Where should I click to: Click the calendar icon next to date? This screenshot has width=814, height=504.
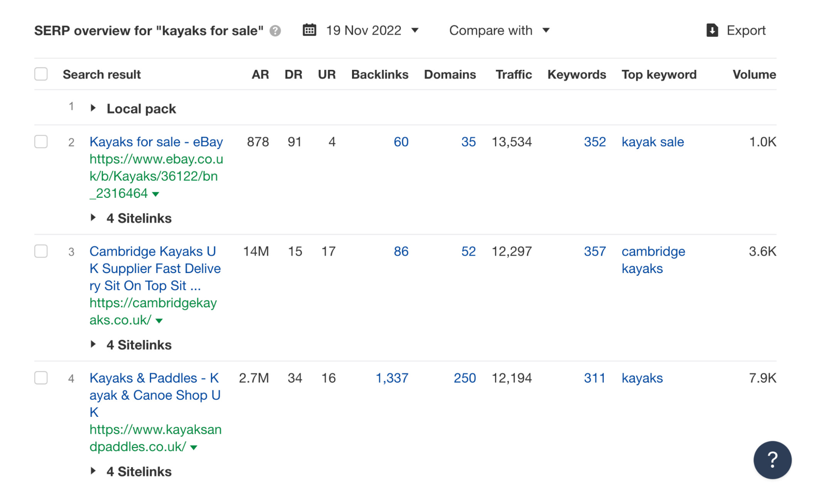pyautogui.click(x=309, y=30)
